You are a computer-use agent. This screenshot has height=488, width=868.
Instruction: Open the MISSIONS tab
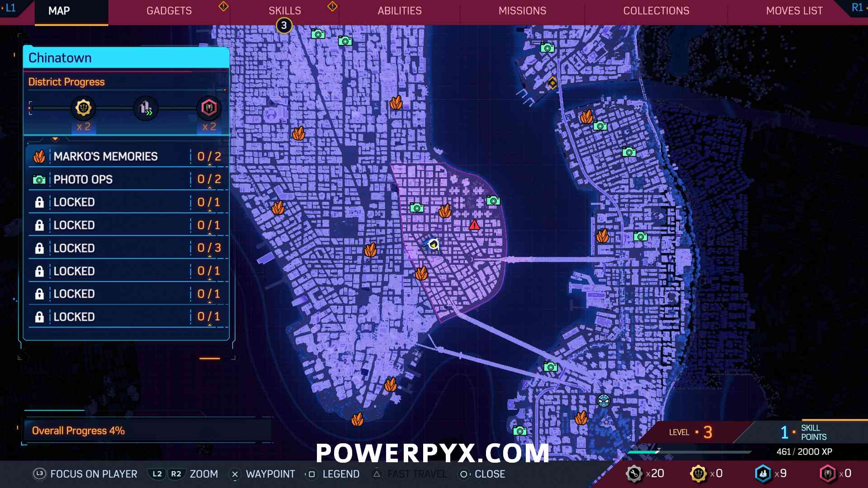pos(523,11)
